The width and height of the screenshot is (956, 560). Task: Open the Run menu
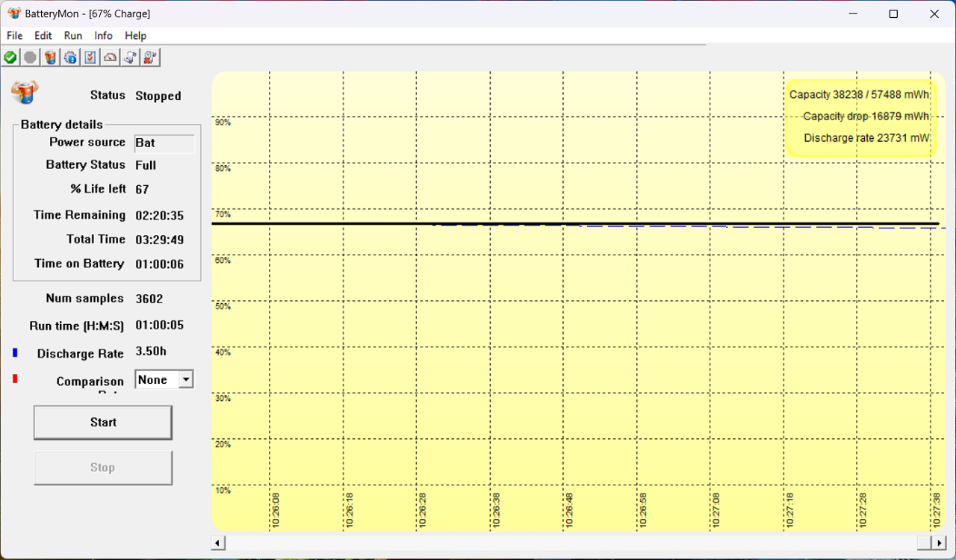point(73,35)
